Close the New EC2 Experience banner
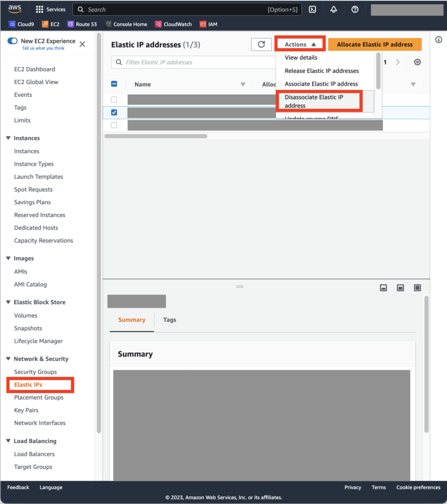447x504 pixels. (82, 44)
